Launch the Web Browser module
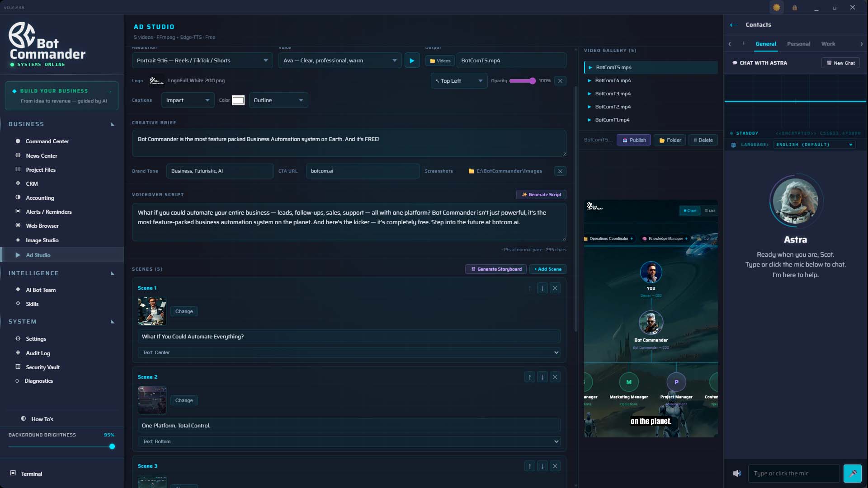Viewport: 868px width, 488px height. 42,226
